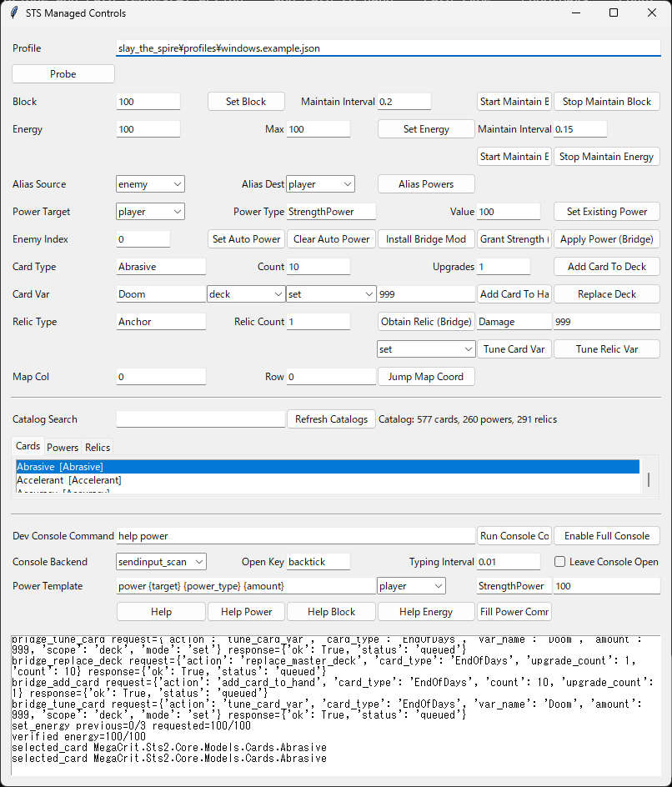Click the Block value field
Screen dimensions: 672x787
148,102
